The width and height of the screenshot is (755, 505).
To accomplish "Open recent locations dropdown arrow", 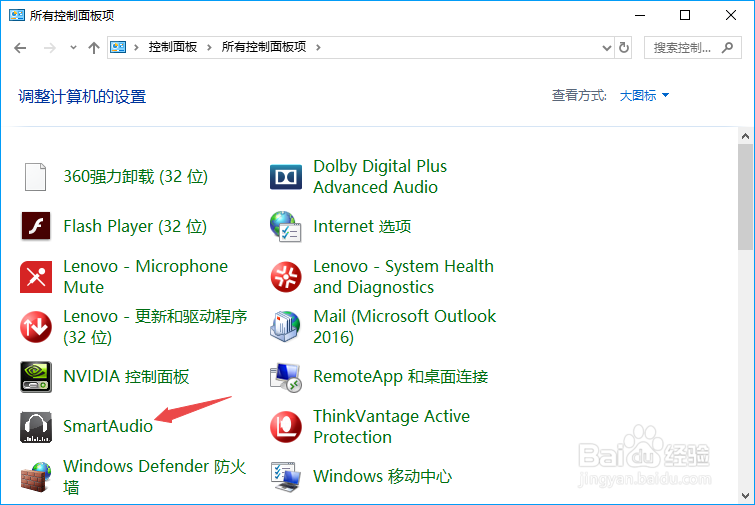I will coord(73,48).
